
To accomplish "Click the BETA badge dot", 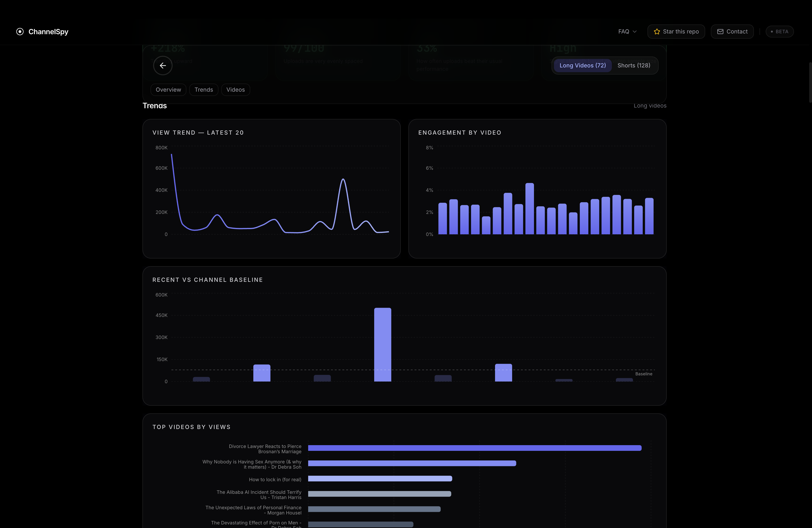I will tap(772, 32).
